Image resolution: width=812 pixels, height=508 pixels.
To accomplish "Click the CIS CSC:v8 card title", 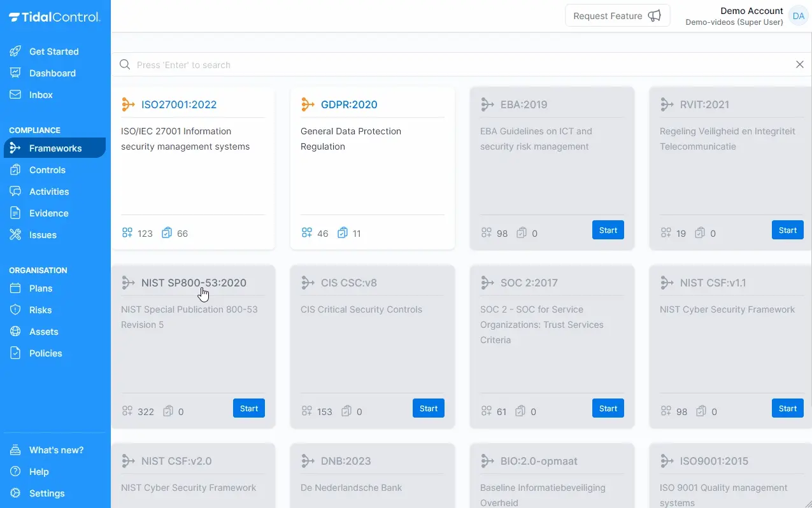I will tap(349, 283).
